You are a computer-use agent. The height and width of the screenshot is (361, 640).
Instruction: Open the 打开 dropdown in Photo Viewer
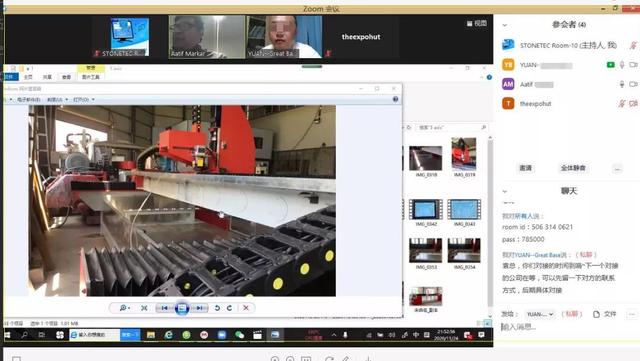pyautogui.click(x=84, y=100)
